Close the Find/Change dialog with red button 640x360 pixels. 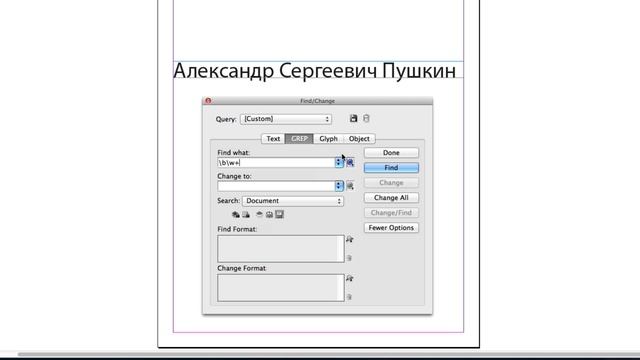(x=208, y=100)
